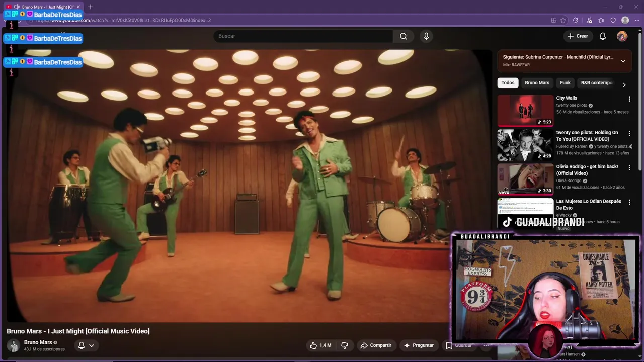This screenshot has width=644, height=362.
Task: Click the Compartir share button
Action: click(376, 345)
